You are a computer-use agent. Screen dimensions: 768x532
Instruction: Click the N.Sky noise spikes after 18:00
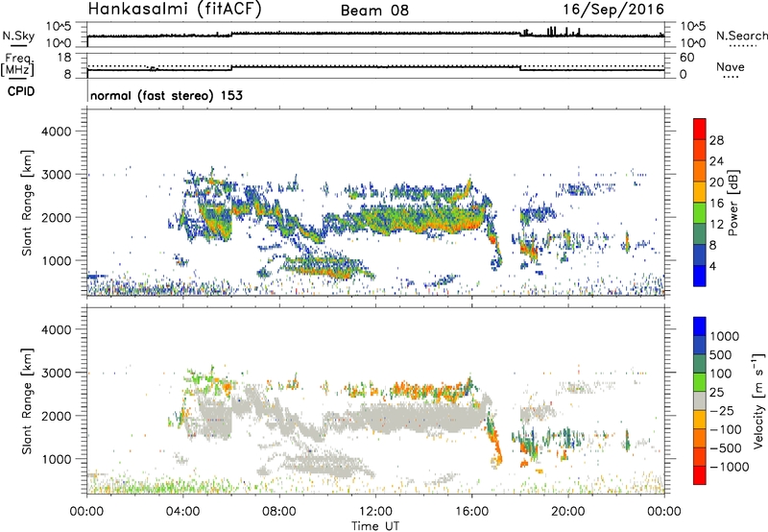(551, 32)
